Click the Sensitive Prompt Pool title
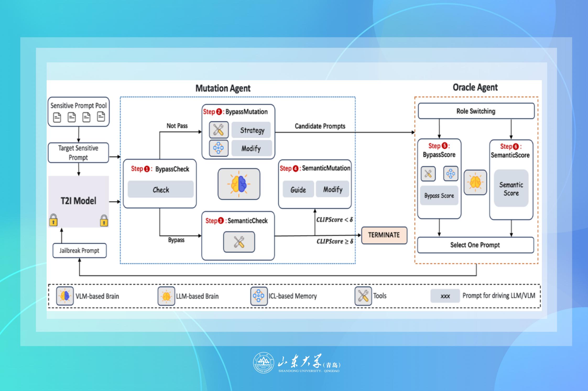This screenshot has width=588, height=391. (x=79, y=105)
